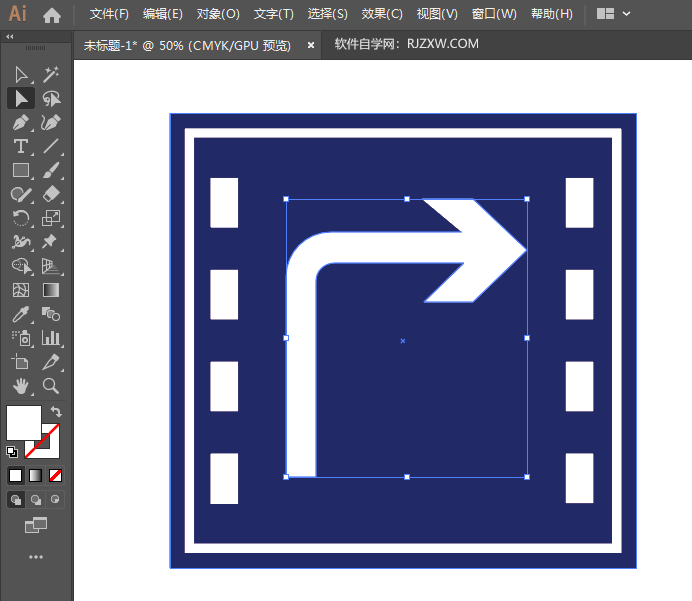
Task: Select the Warp tool
Action: (21, 242)
